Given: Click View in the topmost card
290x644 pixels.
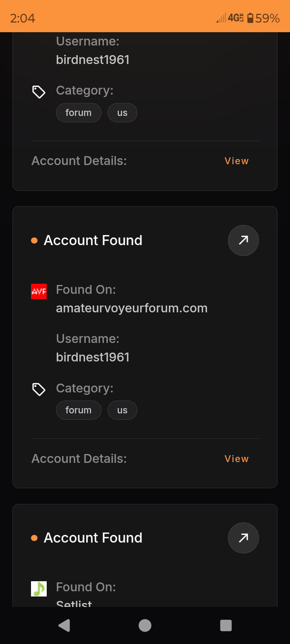Looking at the screenshot, I should point(236,161).
